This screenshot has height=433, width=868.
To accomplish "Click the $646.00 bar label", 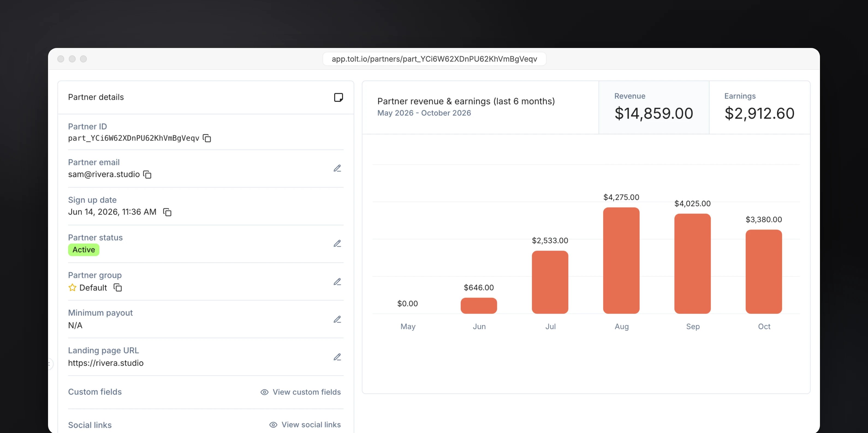I will click(478, 288).
